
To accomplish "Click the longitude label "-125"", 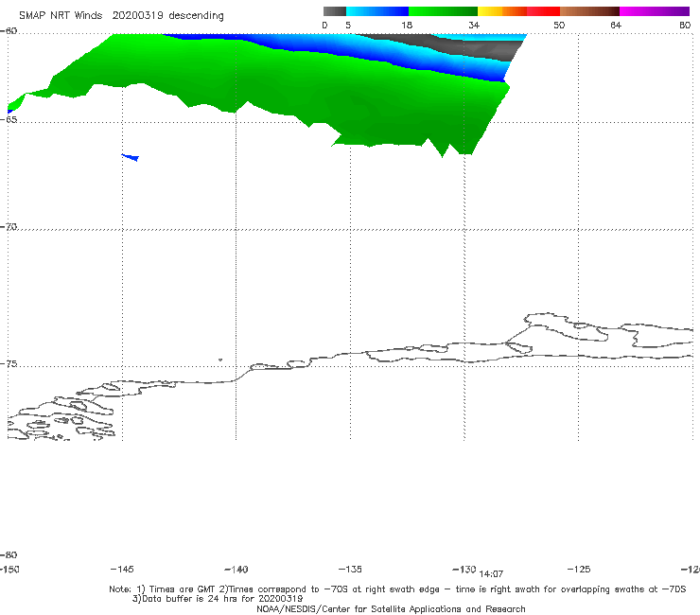I will [579, 570].
